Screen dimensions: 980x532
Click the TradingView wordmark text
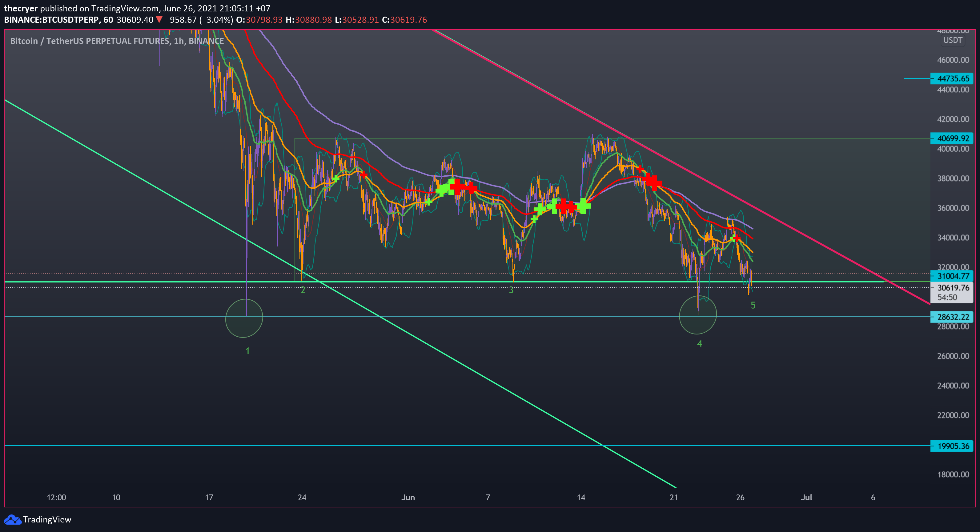coord(47,519)
